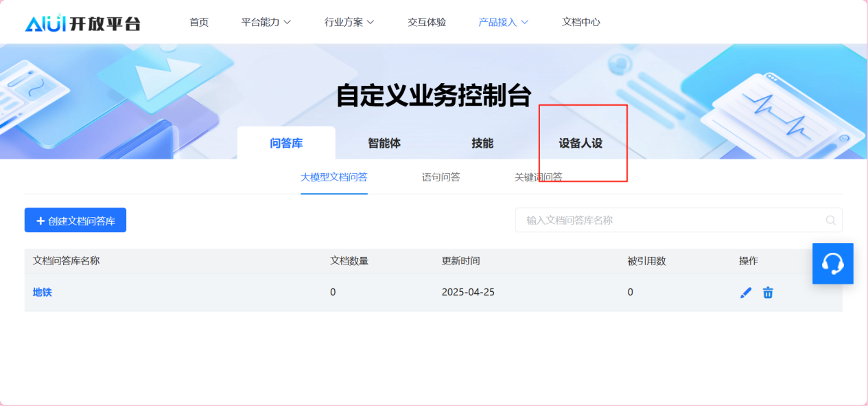868x406 pixels.
Task: Switch to the 语句问答 sub-tab
Action: (x=441, y=177)
